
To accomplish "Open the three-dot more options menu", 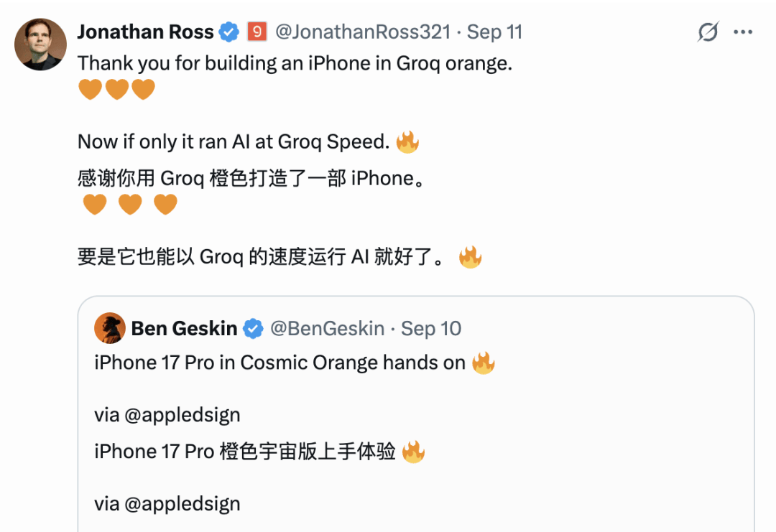I will click(x=743, y=32).
